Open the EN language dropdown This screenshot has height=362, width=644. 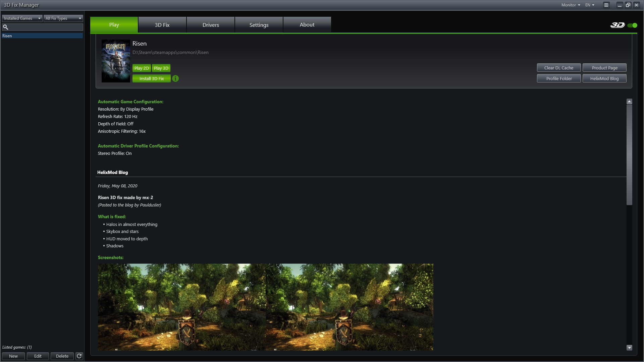[590, 5]
